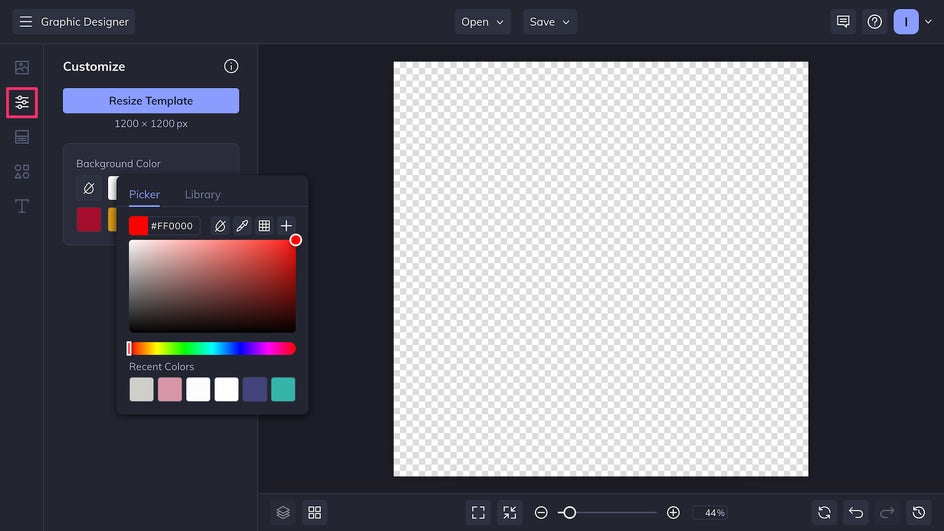Open the color grid palette

click(x=264, y=226)
